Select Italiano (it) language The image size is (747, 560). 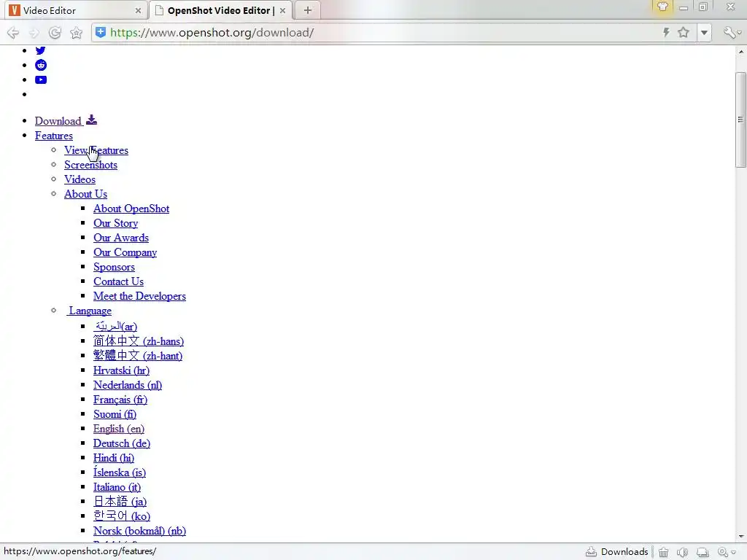pyautogui.click(x=117, y=487)
